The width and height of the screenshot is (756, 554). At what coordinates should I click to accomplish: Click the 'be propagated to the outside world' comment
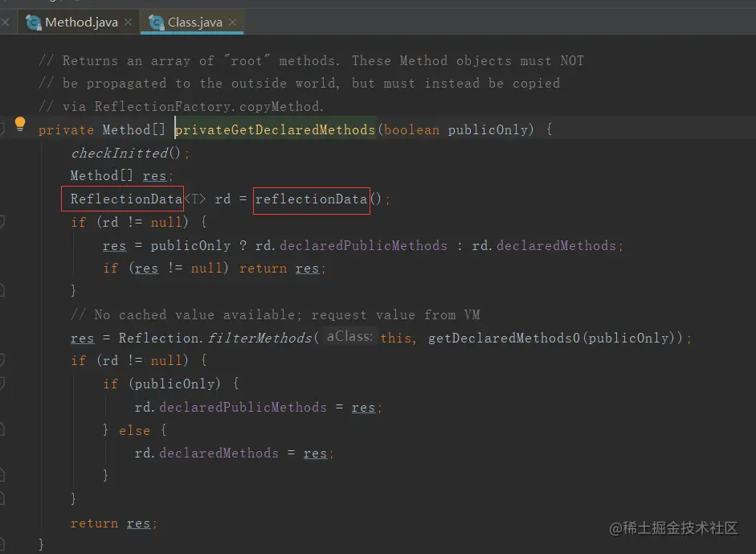click(x=299, y=83)
